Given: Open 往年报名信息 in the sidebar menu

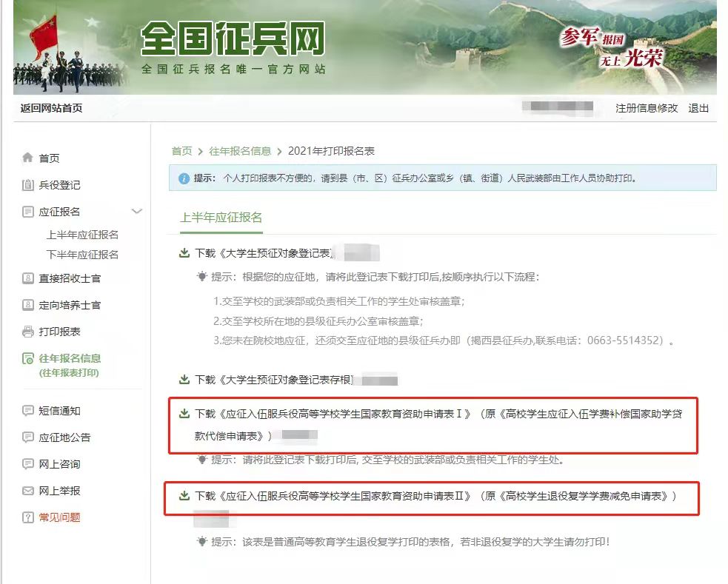Looking at the screenshot, I should tap(70, 359).
